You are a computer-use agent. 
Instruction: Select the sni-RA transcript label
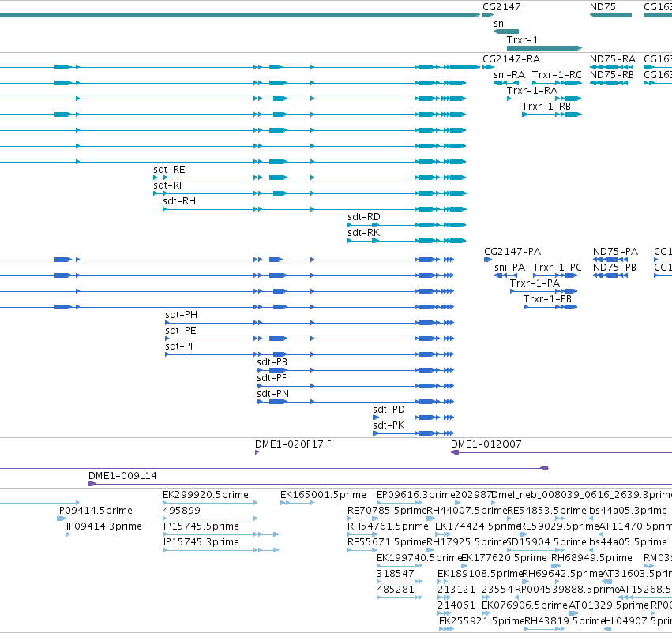tap(509, 75)
